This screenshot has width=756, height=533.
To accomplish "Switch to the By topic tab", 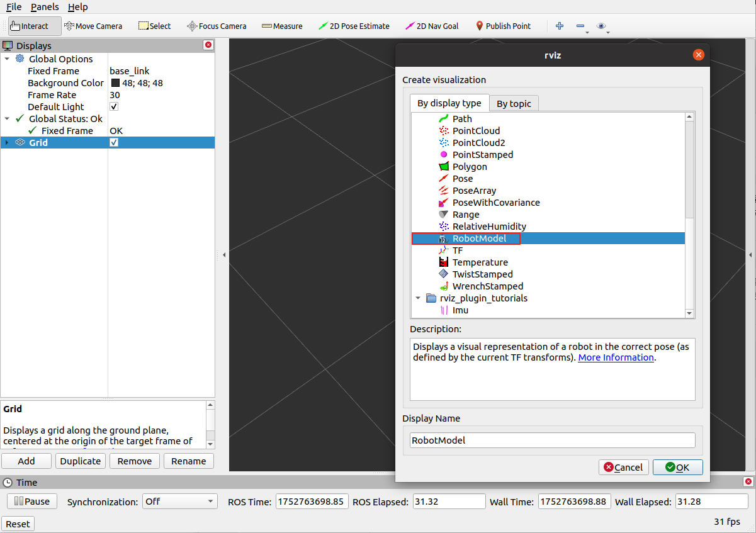I will (x=514, y=103).
